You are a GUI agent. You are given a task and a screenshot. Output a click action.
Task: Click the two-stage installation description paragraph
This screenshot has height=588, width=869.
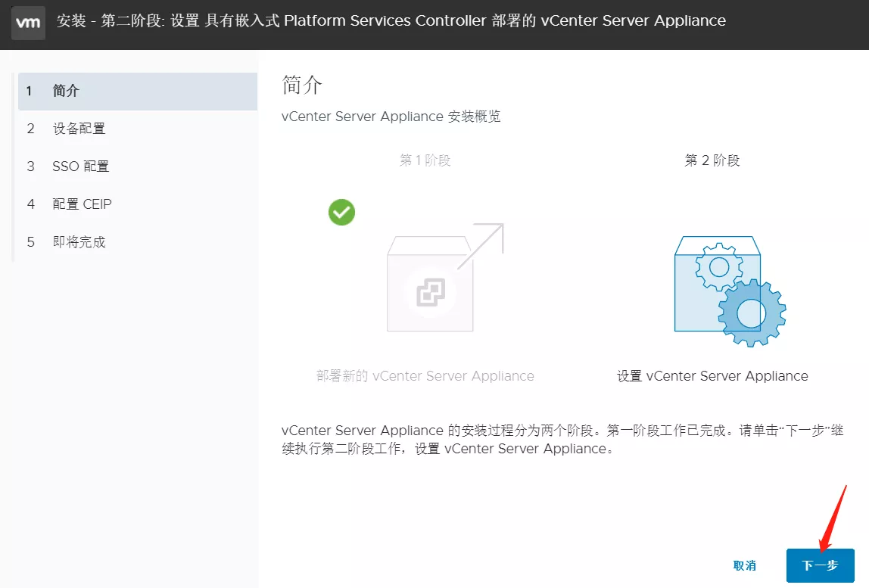click(x=562, y=440)
